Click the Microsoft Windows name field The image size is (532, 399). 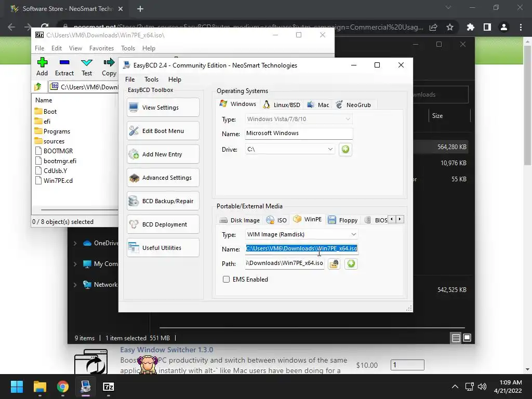point(299,134)
